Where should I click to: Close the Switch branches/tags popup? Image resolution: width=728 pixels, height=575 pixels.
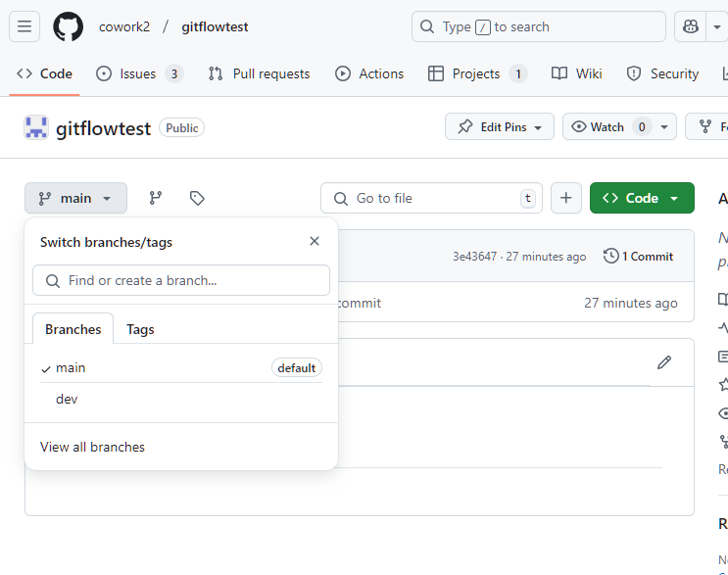click(x=315, y=241)
